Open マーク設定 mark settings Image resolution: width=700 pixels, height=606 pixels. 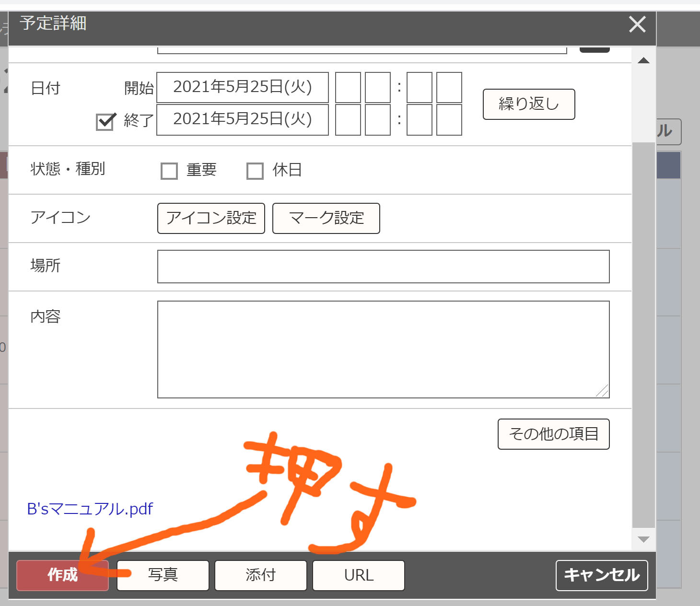[x=326, y=219]
